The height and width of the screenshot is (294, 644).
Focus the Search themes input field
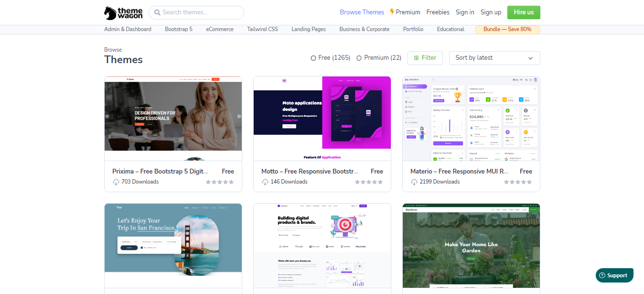pos(201,12)
